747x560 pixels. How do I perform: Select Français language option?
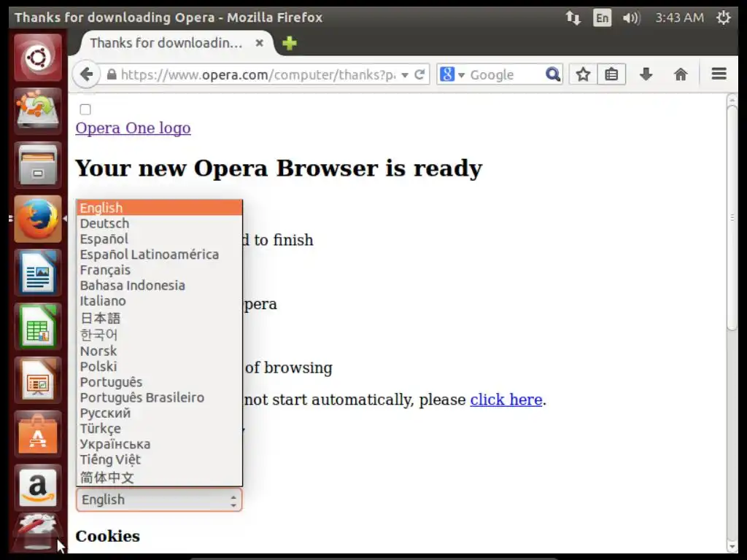click(x=159, y=270)
